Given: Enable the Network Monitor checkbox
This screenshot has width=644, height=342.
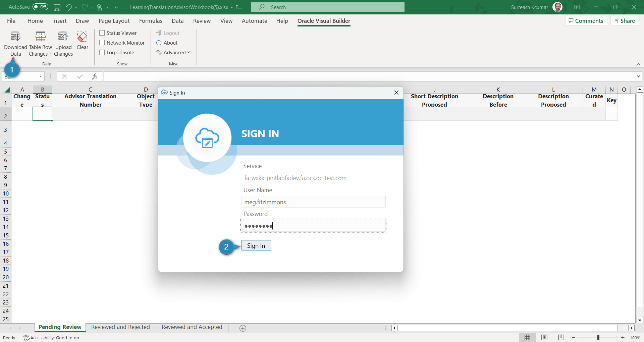Looking at the screenshot, I should [x=102, y=43].
